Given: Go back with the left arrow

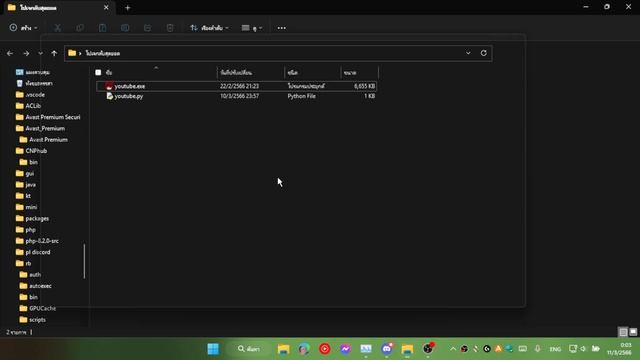Looking at the screenshot, I should click(x=10, y=53).
